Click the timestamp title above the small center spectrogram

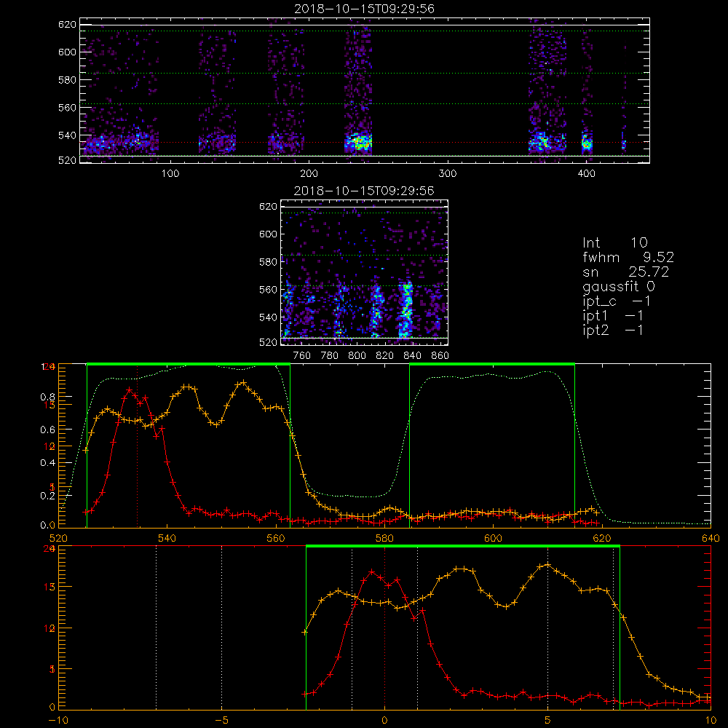[365, 191]
